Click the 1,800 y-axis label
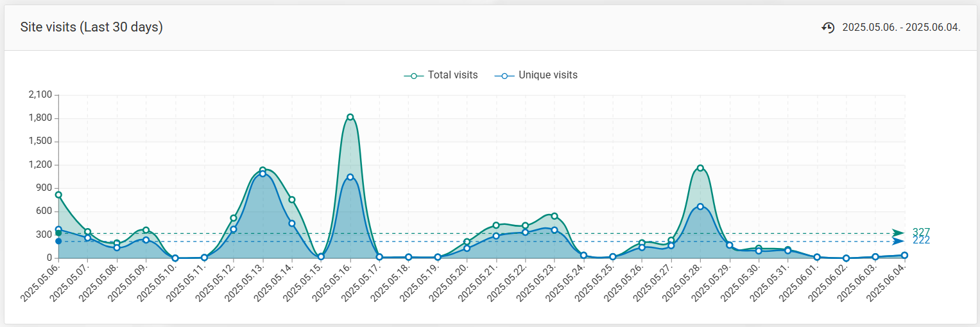This screenshot has height=327, width=980. tap(40, 118)
